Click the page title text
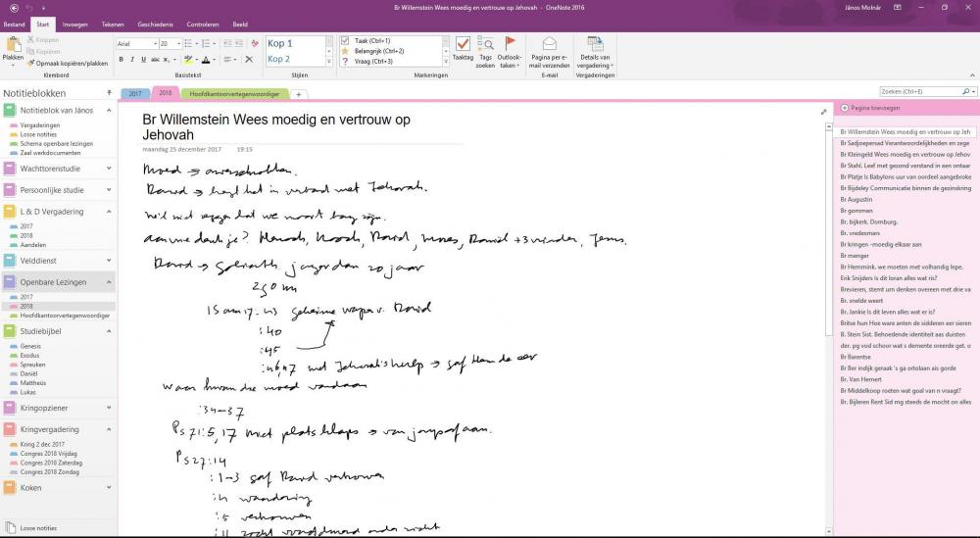This screenshot has width=980, height=538. pyautogui.click(x=276, y=127)
